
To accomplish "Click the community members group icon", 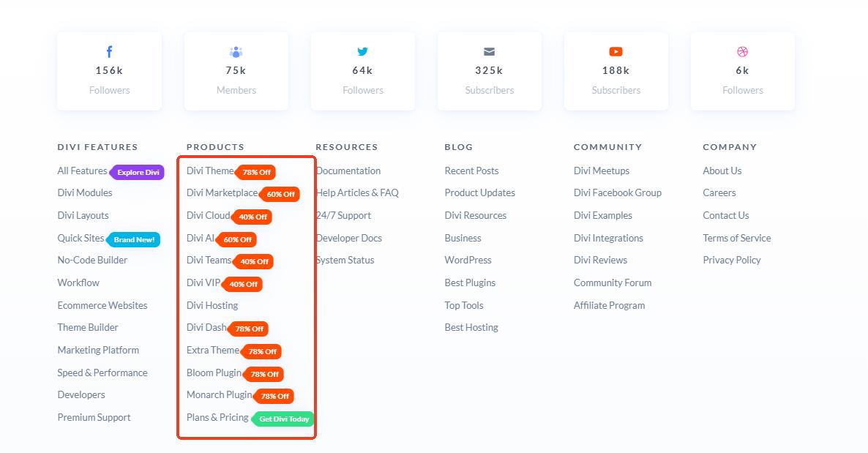I will pos(236,52).
